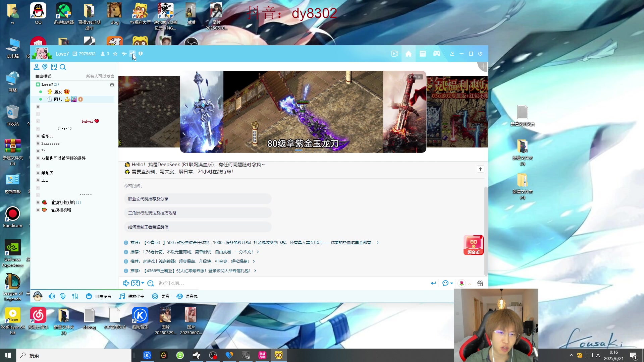Favorite the Love7 channel with the star icon
644x362 pixels.
(x=115, y=54)
